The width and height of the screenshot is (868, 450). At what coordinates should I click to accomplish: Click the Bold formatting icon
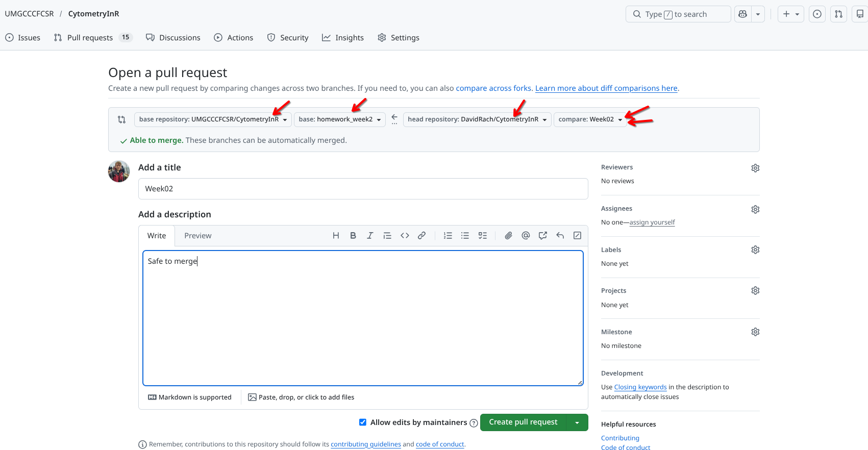pos(353,236)
